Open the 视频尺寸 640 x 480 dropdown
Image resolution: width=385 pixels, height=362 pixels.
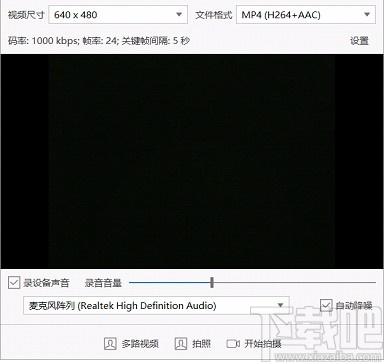point(118,15)
